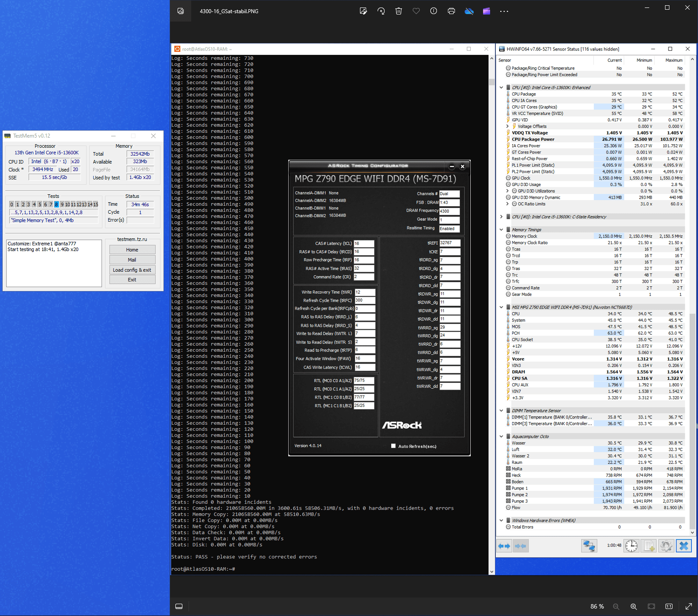Click the Sensor column header in HWiNFO
This screenshot has height=616, width=698.
545,60
